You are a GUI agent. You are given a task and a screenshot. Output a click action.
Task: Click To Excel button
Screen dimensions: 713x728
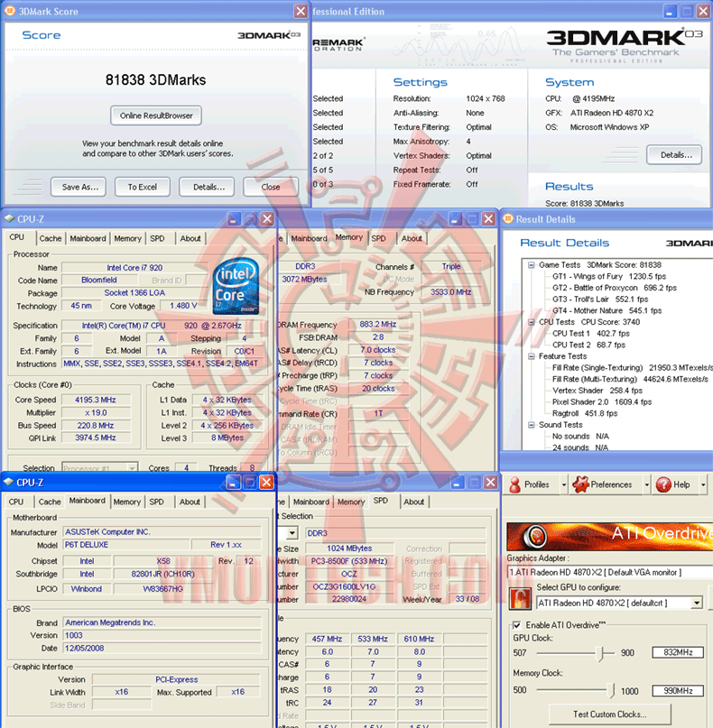click(x=142, y=187)
